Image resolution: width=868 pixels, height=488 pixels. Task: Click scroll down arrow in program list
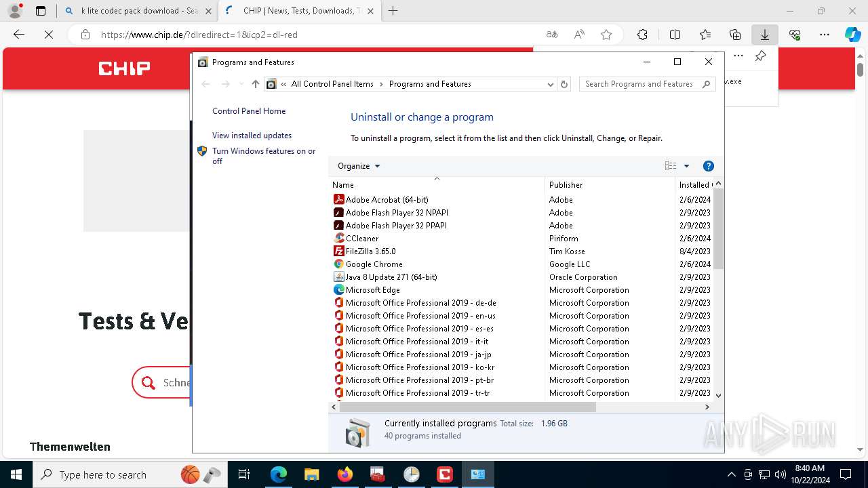718,396
